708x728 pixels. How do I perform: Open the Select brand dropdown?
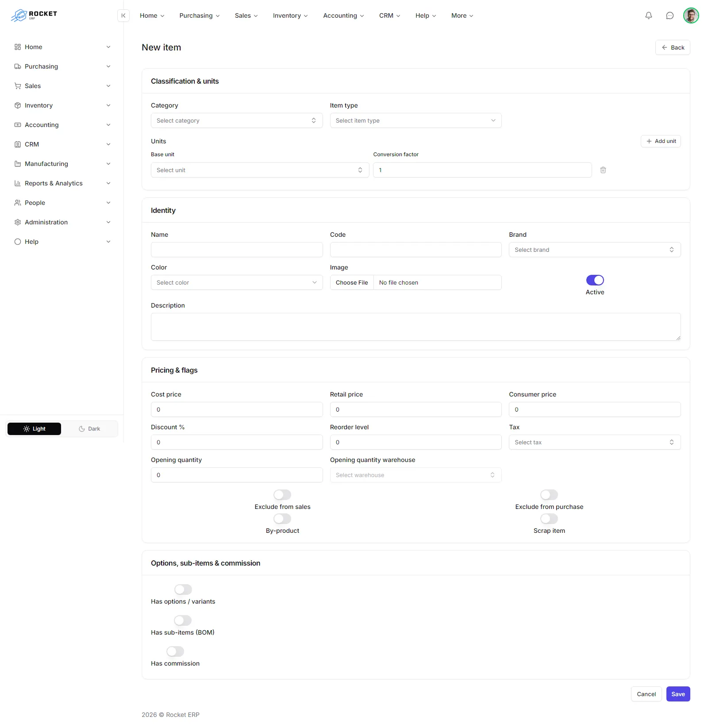coord(595,250)
